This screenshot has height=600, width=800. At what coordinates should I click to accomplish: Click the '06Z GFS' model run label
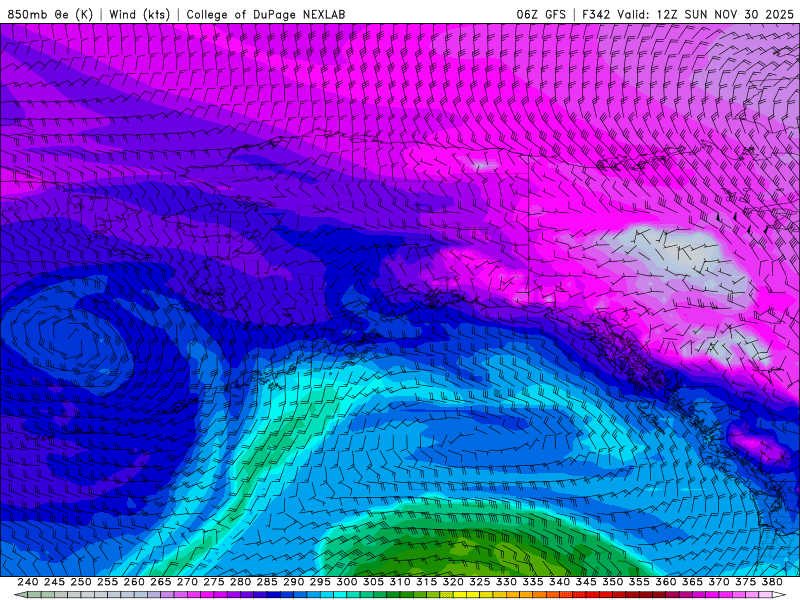click(x=541, y=14)
